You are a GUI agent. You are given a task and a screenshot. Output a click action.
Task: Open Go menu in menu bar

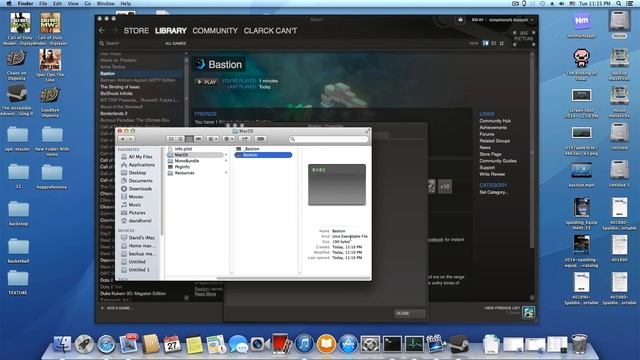[88, 3]
